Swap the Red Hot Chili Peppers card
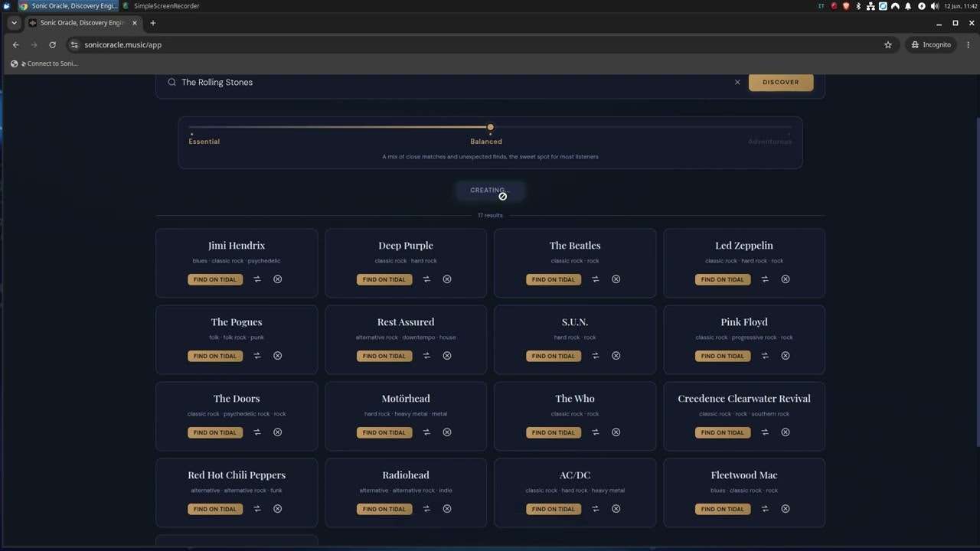This screenshot has width=980, height=551. pyautogui.click(x=257, y=509)
